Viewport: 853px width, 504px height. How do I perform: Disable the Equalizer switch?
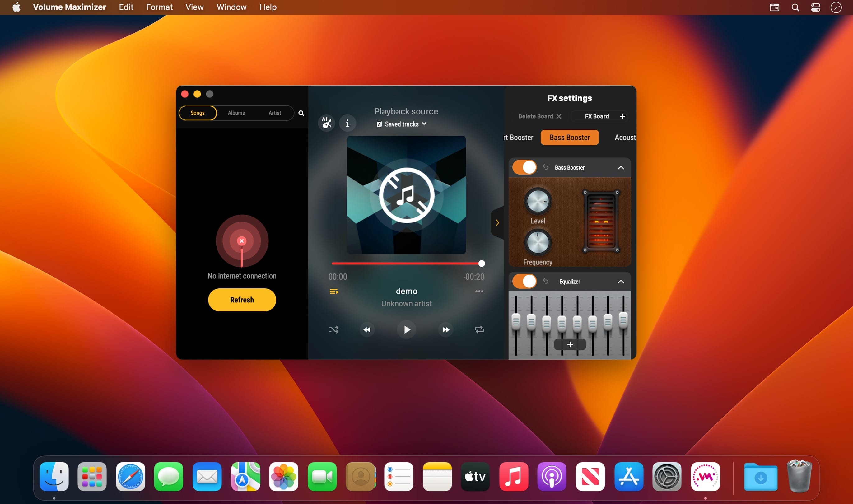click(x=524, y=281)
